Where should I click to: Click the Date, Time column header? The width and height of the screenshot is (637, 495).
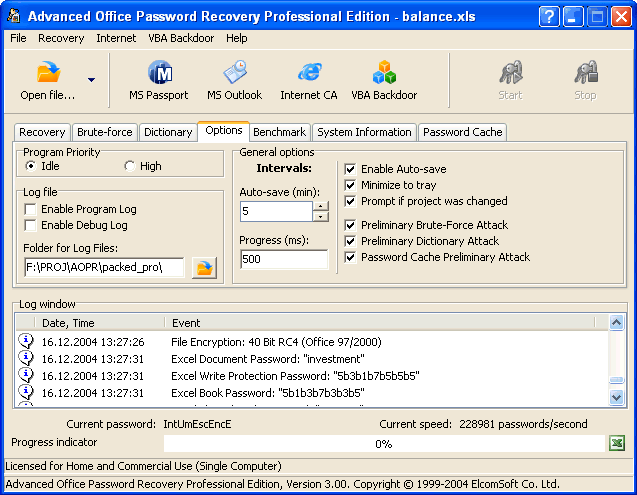tap(100, 323)
